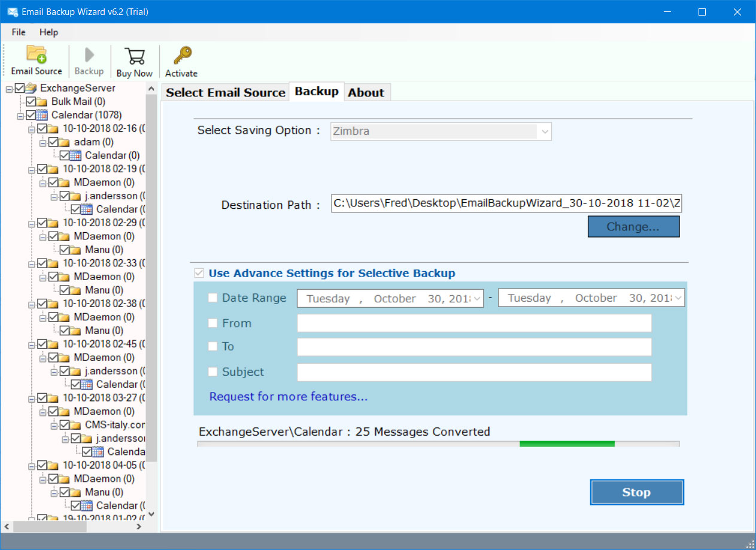Click folder icon of 10-10-2018 02-38

pos(53,303)
